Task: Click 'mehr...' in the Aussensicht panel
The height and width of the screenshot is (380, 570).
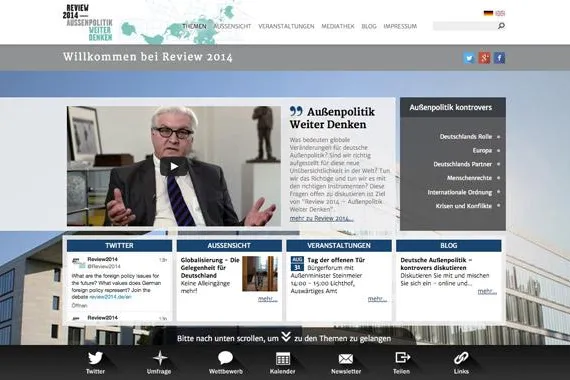Action: point(268,299)
